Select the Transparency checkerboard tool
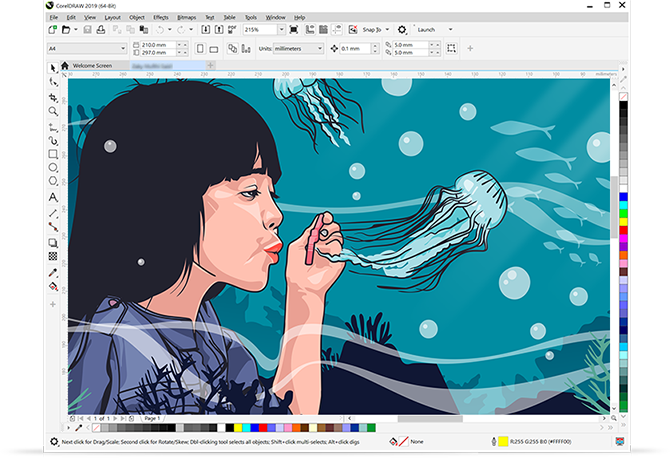This screenshot has width=670, height=470. tap(53, 256)
